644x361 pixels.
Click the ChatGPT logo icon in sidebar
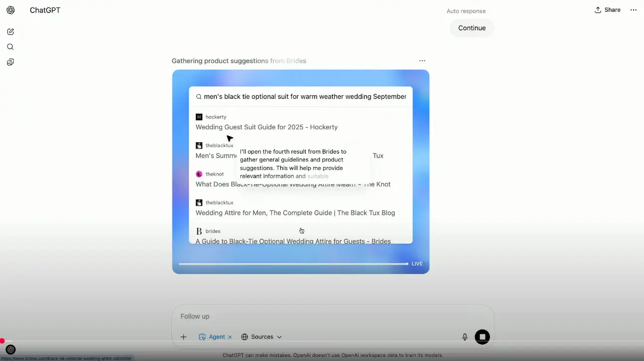(x=10, y=10)
